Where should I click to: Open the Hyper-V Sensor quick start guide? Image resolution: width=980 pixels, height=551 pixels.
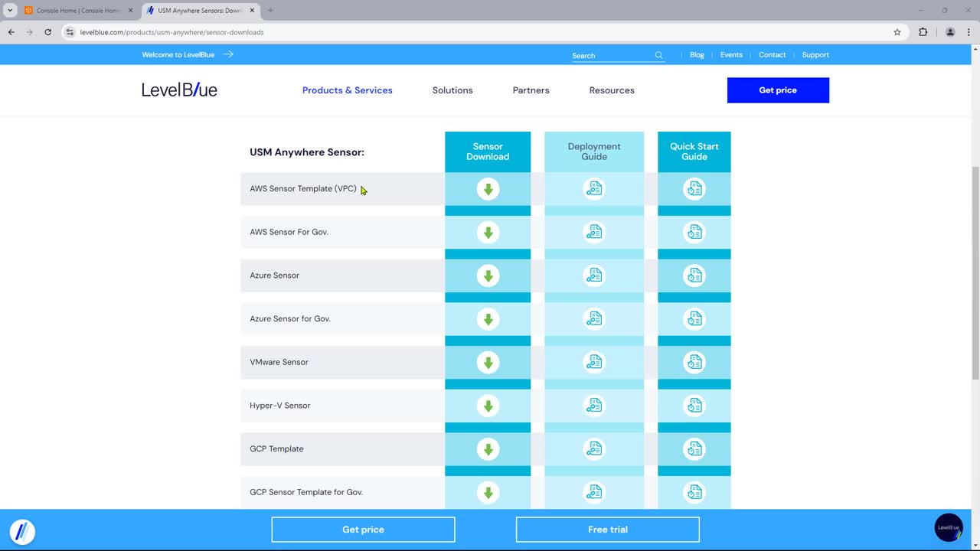(694, 406)
